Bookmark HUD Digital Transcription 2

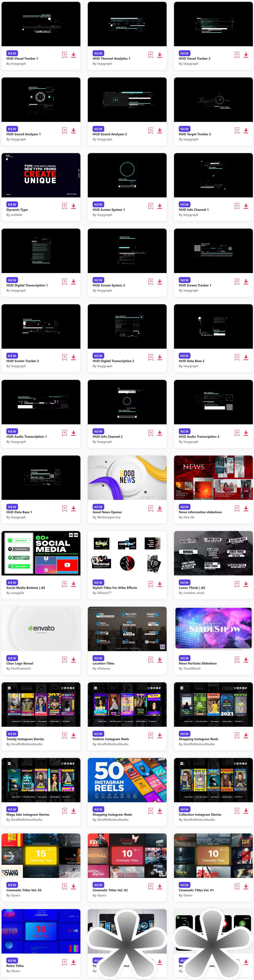click(151, 358)
